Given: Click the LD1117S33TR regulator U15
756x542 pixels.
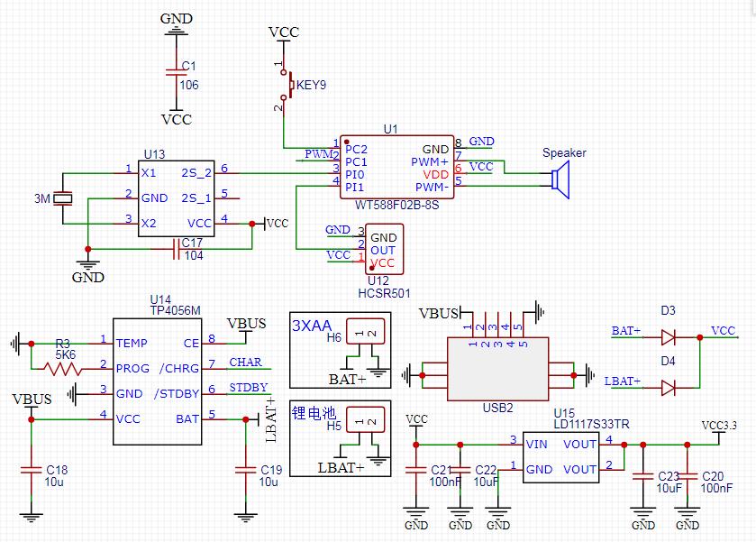Looking at the screenshot, I should [560, 457].
